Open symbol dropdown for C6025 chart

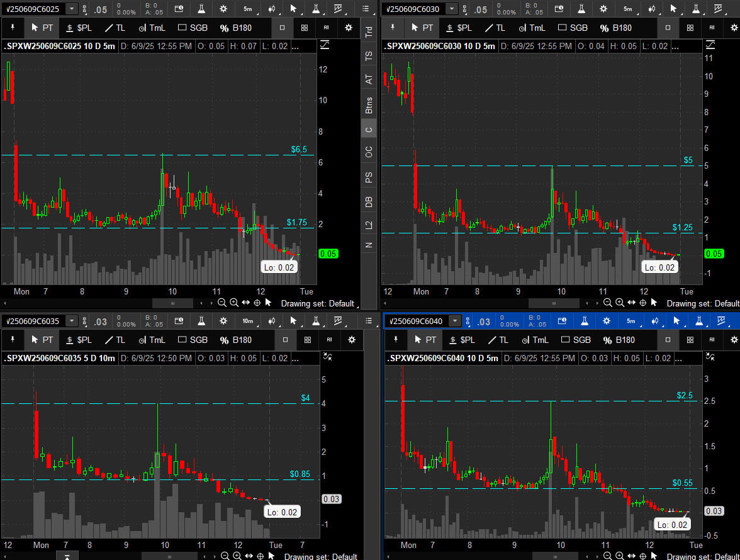(72, 9)
